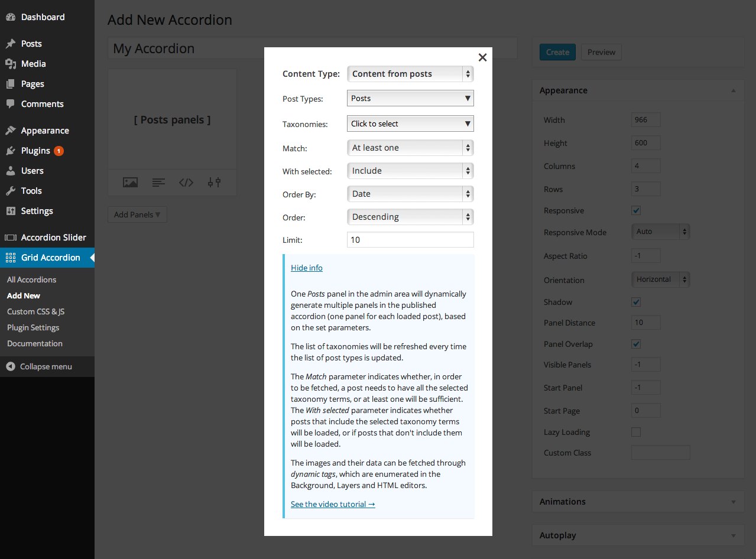Open the panel background image editor icon
Viewport: 756px width, 559px height.
130,183
